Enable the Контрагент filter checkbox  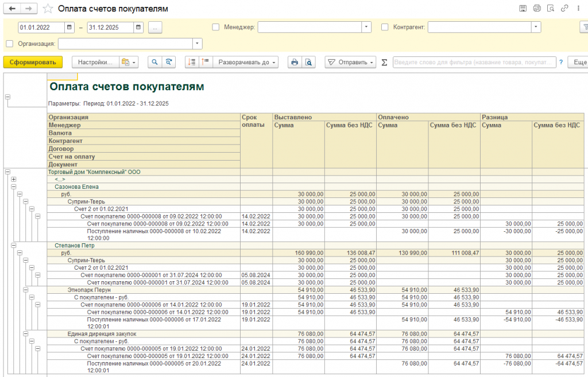click(385, 27)
